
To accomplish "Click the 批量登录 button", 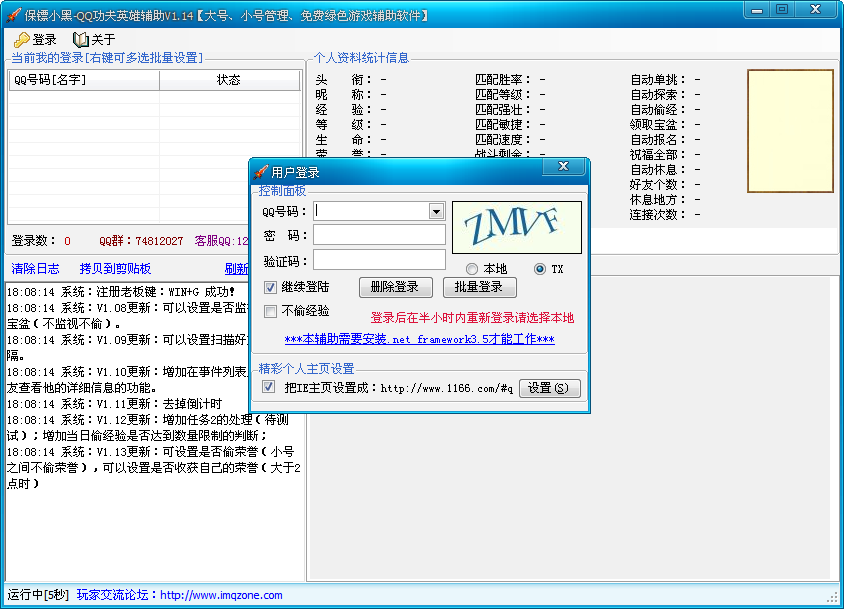I will [480, 287].
